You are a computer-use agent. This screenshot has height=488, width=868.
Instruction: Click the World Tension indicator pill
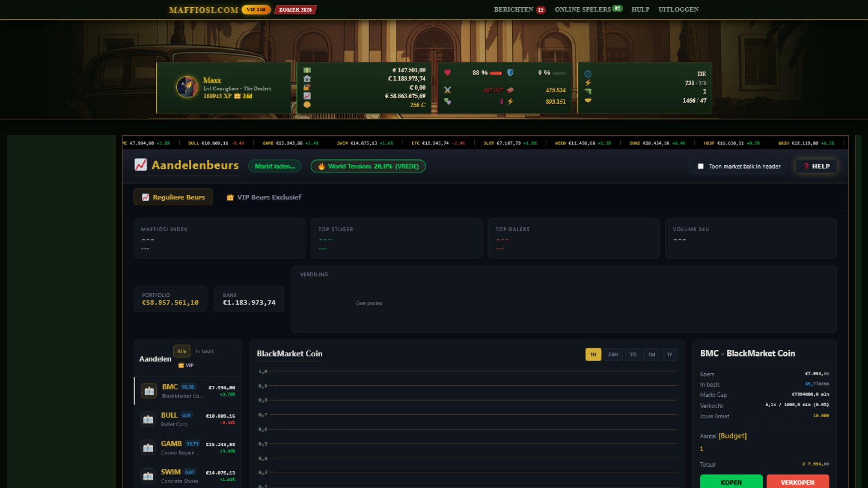point(368,166)
